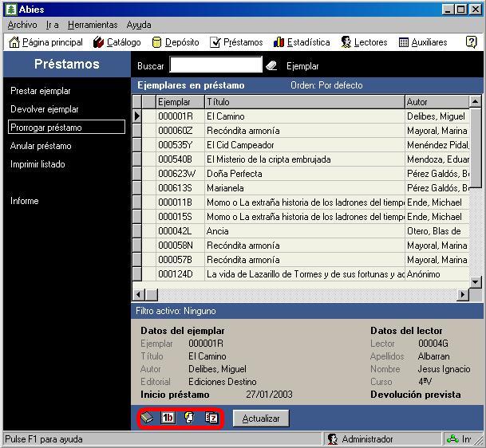
Task: Open the Herramientas menu
Action: (93, 25)
